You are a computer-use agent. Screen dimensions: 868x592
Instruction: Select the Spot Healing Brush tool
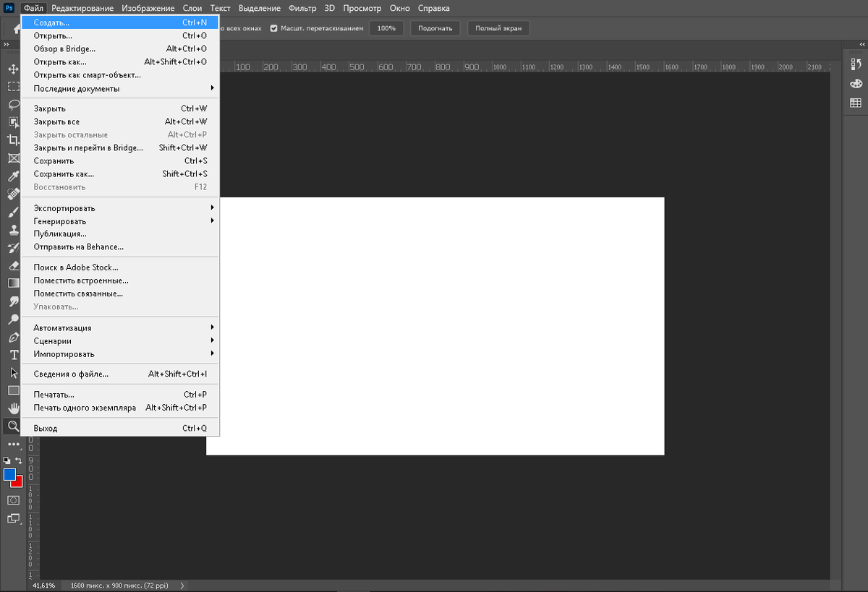[x=13, y=194]
